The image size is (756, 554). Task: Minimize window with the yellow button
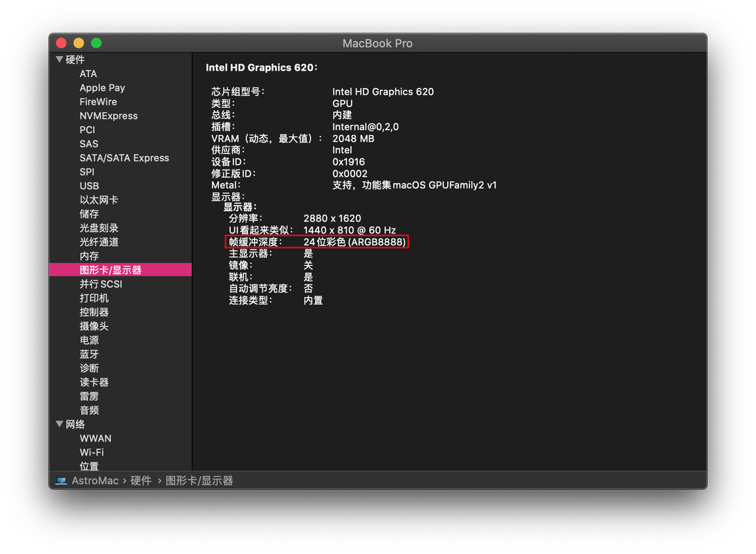tap(79, 43)
